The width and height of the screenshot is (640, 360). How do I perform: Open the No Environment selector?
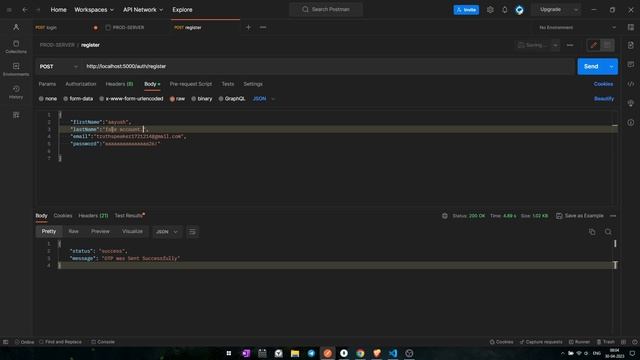click(x=577, y=27)
